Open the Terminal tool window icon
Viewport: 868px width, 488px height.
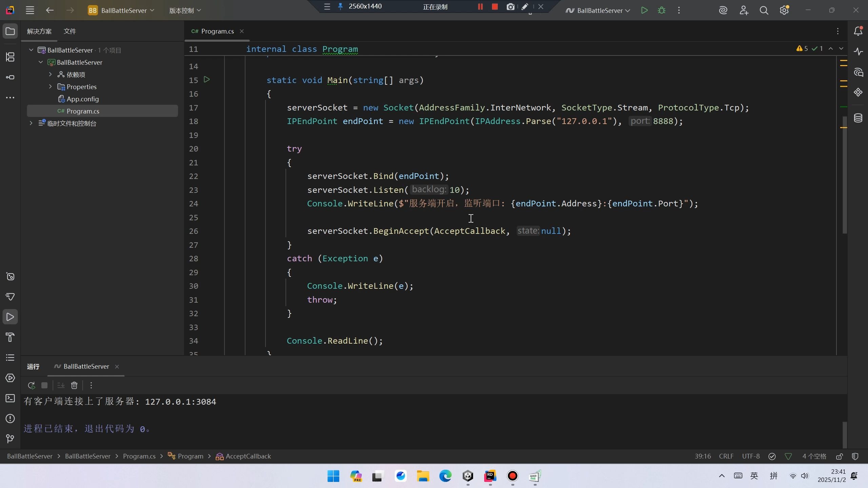10,398
